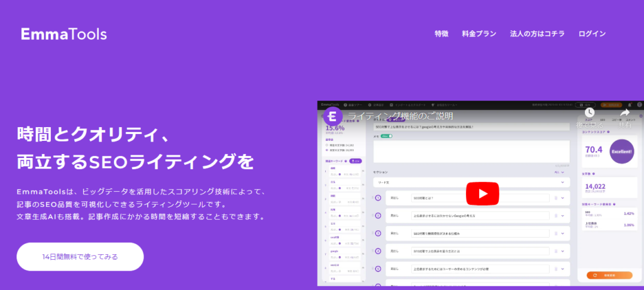Image resolution: width=644 pixels, height=290 pixels.
Task: Open 法人の方はコチラ link
Action: (x=537, y=34)
